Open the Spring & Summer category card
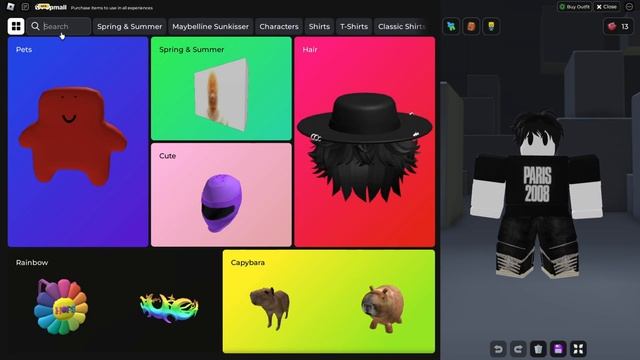Screen dimensions: 640x360 coord(221,89)
